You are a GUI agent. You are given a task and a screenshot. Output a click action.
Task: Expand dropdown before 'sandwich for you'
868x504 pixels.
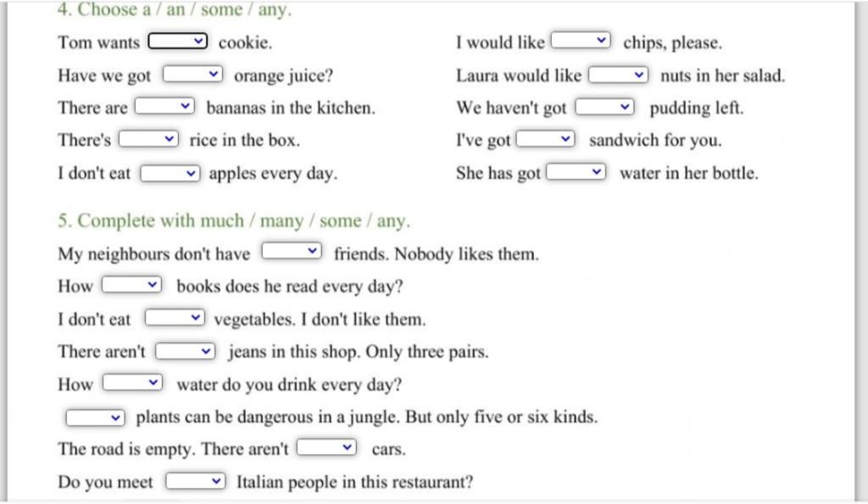546,139
